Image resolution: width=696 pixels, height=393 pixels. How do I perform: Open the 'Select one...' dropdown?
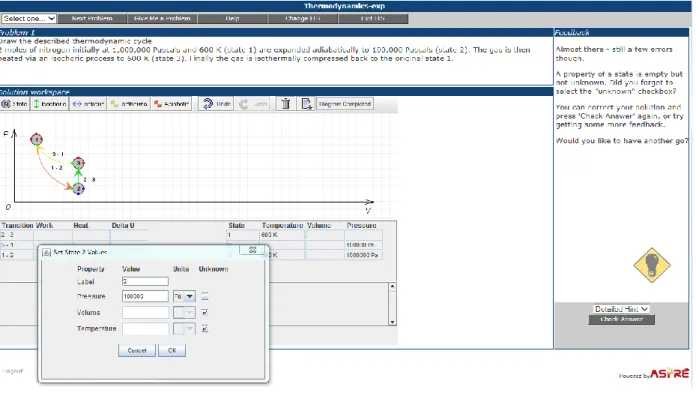[x=29, y=18]
